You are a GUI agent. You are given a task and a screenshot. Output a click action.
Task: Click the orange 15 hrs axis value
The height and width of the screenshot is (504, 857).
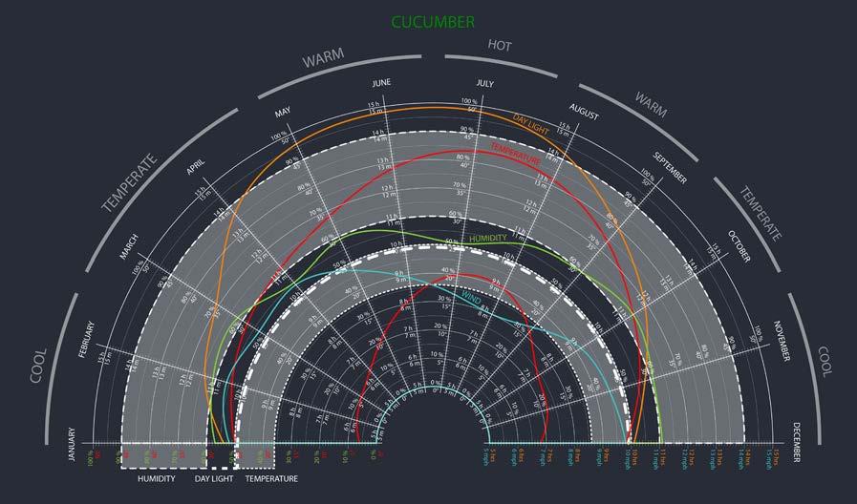776,457
